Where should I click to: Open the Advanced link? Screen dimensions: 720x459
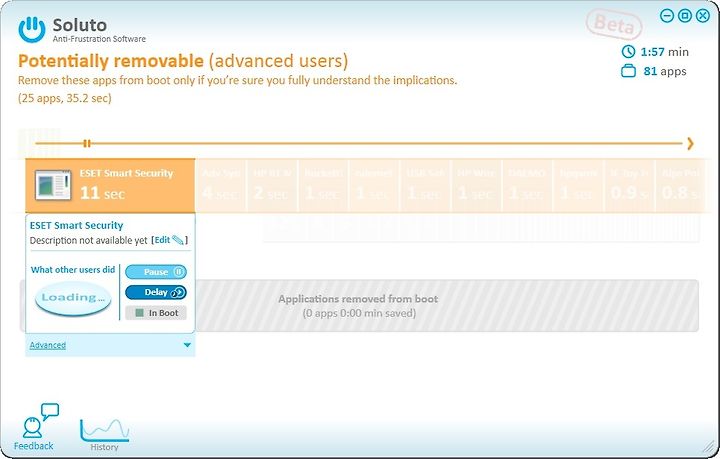click(x=48, y=345)
